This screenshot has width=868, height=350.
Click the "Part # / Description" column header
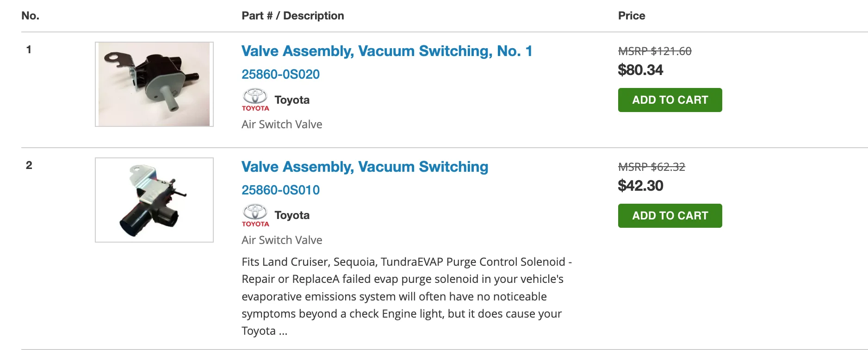pyautogui.click(x=292, y=16)
